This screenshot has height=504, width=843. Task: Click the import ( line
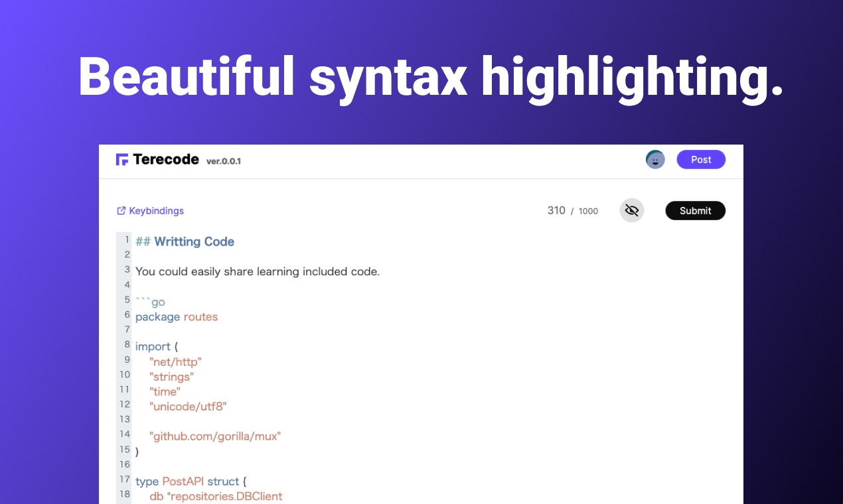click(x=157, y=347)
